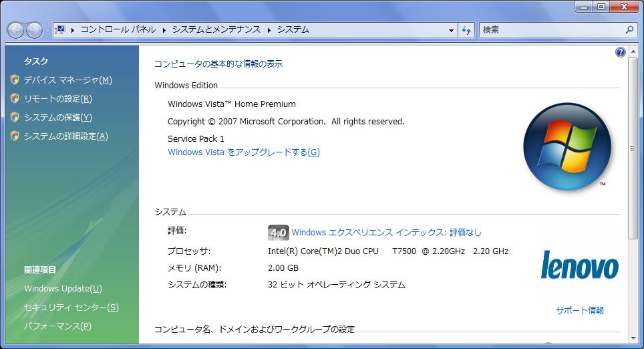Click shield icon beside システムの保護
Image resolution: width=644 pixels, height=349 pixels.
coord(15,117)
